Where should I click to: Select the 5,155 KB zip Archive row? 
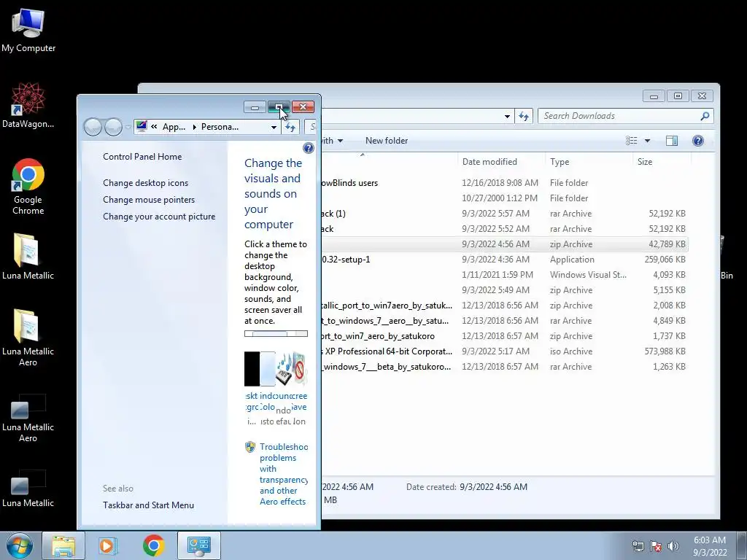(504, 290)
